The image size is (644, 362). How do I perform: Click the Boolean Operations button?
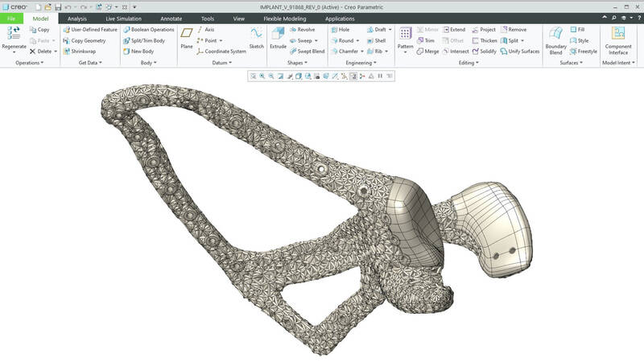click(x=148, y=30)
